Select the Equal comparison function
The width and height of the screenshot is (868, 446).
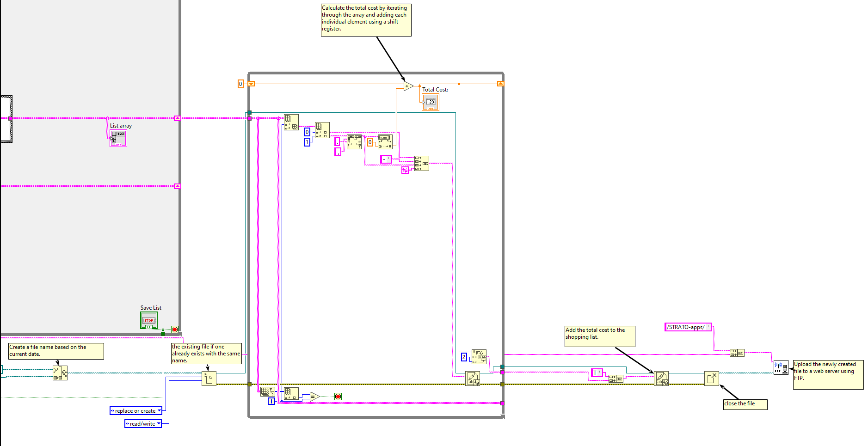[314, 397]
